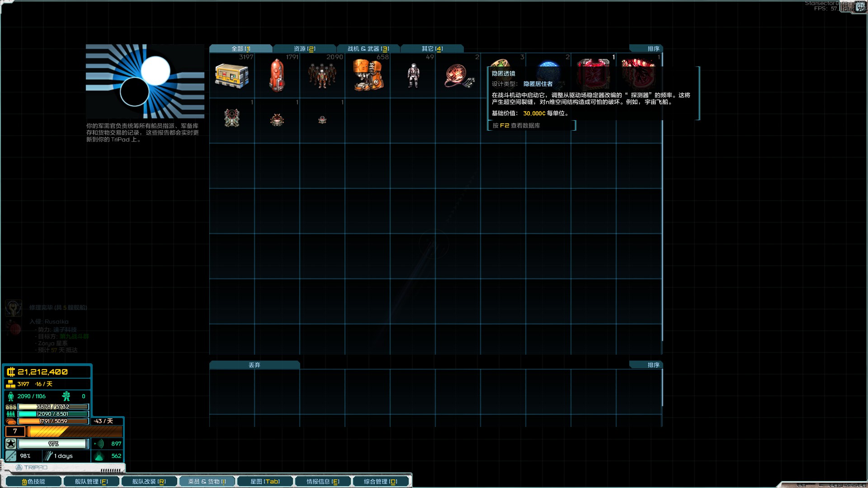Image resolution: width=868 pixels, height=488 pixels.
Task: Open 舰队管理 [F] fleet management screen
Action: (x=91, y=481)
